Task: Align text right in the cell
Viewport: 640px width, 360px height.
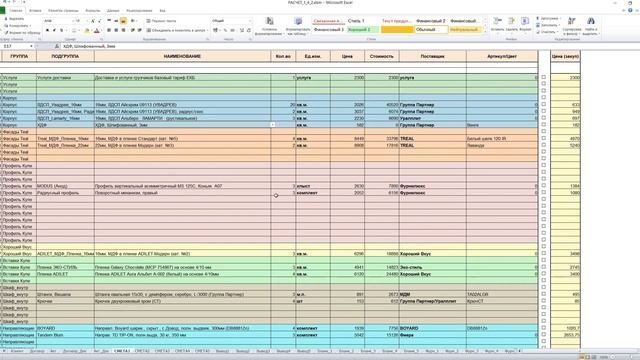Action: (x=123, y=31)
